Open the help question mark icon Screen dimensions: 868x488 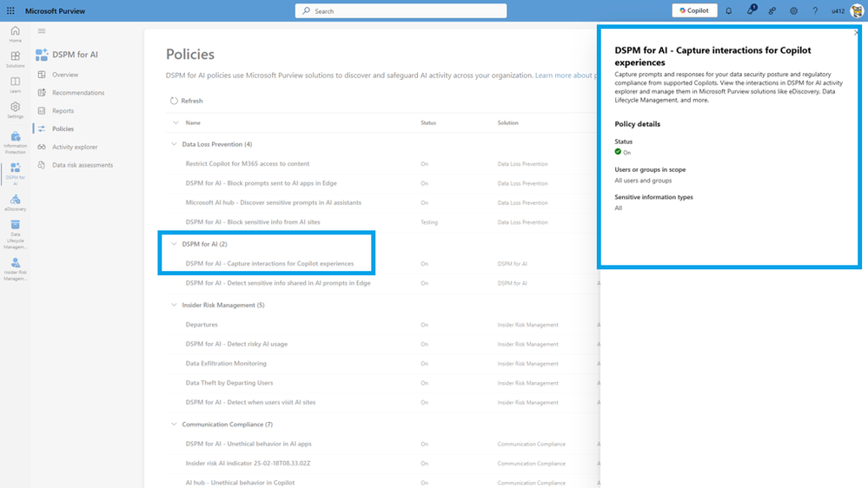[x=815, y=10]
